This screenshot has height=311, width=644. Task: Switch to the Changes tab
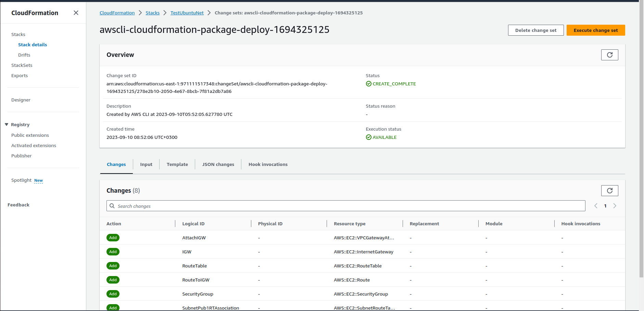point(116,165)
